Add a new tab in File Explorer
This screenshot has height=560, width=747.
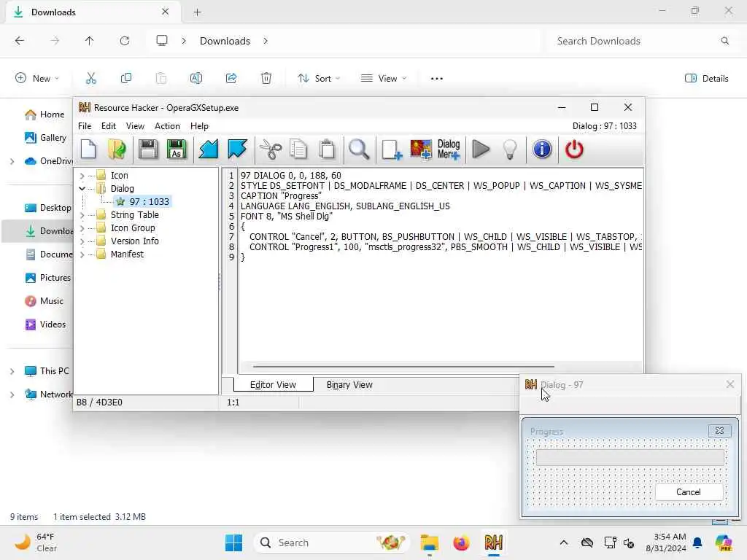tap(197, 12)
